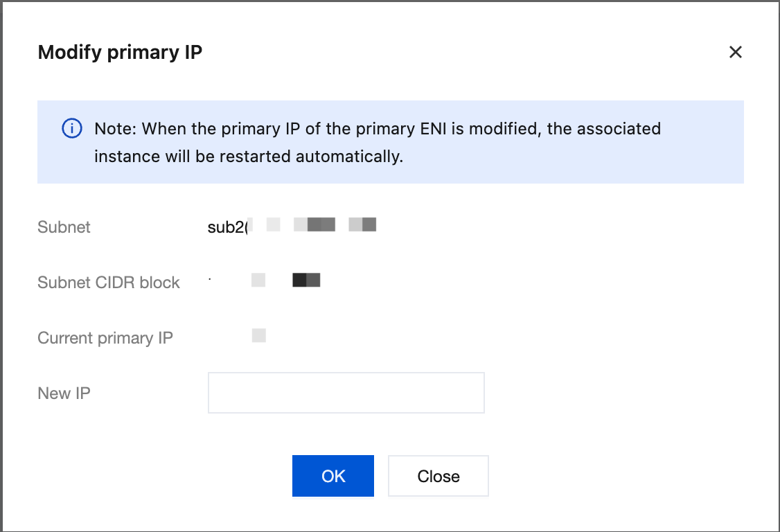Click the info icon in the note banner
The width and height of the screenshot is (780, 532).
72,129
